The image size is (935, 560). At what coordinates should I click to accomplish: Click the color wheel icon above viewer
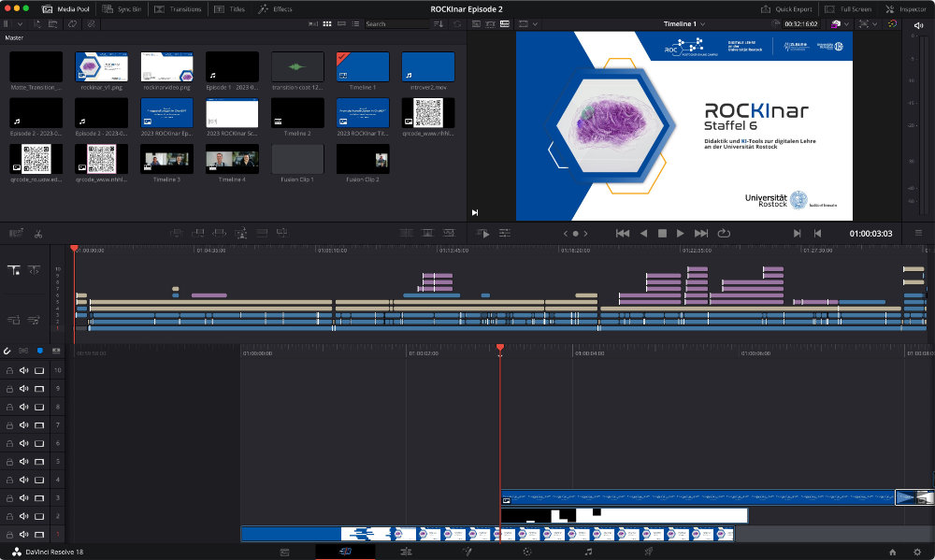tap(892, 24)
